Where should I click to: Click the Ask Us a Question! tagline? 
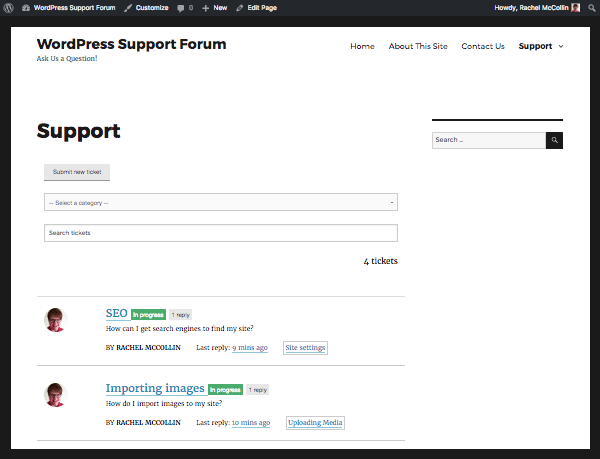[x=67, y=59]
